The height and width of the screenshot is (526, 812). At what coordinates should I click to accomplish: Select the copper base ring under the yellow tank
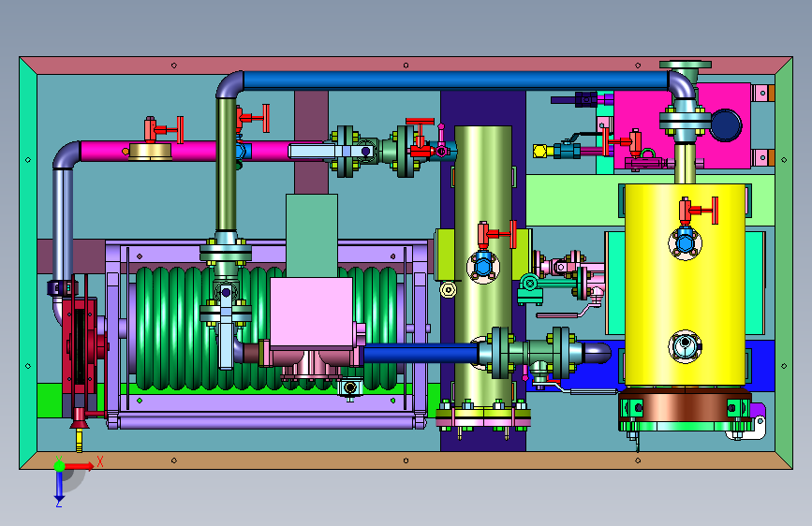[x=685, y=405]
